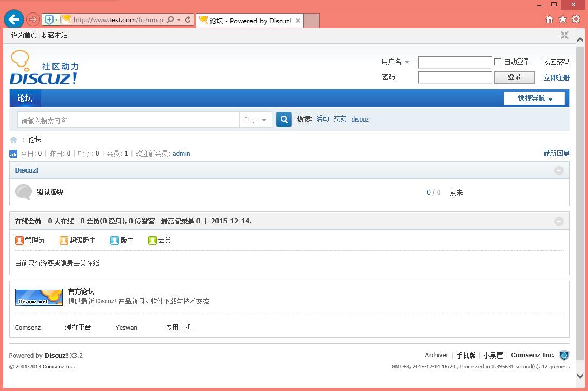Click the browser address bar URL
Image resolution: width=588 pixels, height=391 pixels.
pyautogui.click(x=118, y=19)
